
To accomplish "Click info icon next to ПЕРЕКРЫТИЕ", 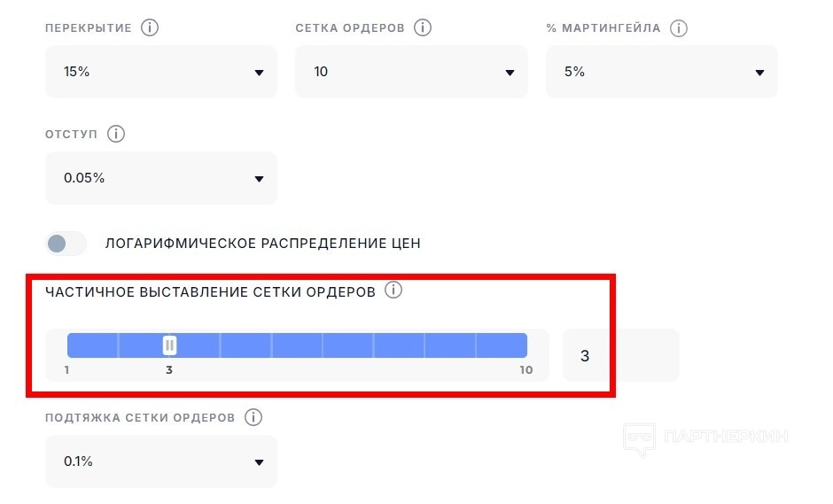I will click(x=150, y=27).
